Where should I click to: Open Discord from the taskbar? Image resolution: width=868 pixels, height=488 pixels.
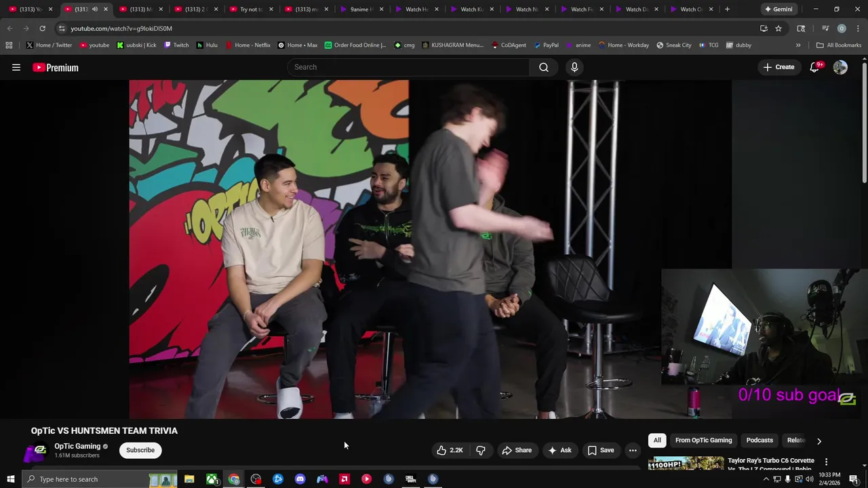[x=300, y=479]
